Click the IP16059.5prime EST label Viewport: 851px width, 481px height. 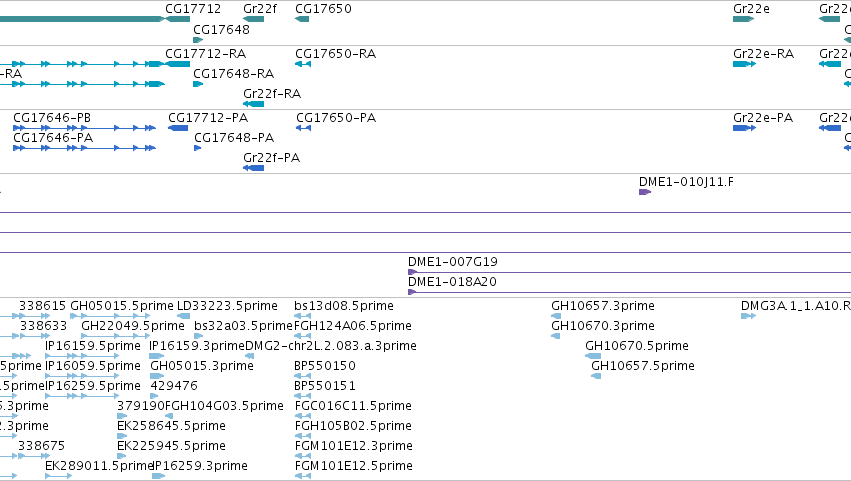click(x=93, y=366)
